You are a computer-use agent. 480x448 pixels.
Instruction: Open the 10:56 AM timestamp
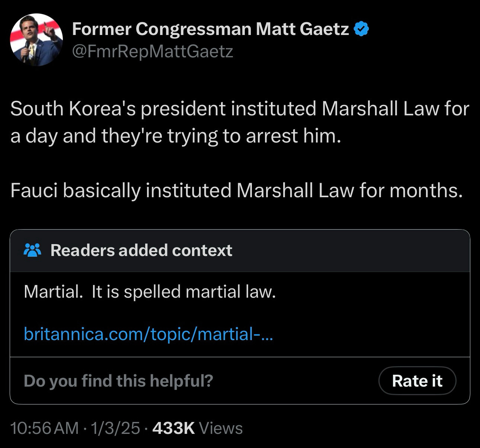pyautogui.click(x=45, y=428)
